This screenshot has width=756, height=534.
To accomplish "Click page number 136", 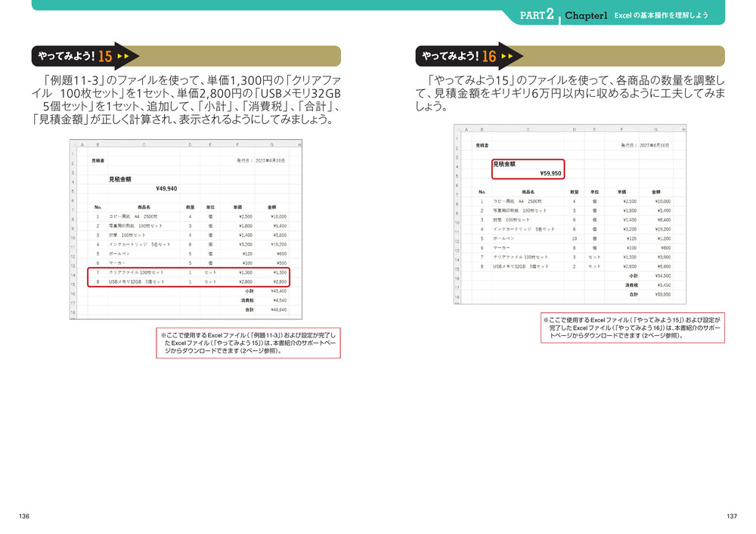I will coord(24,516).
